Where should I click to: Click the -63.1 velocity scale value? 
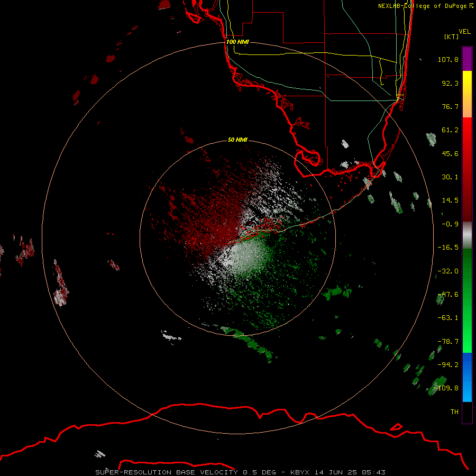tap(448, 318)
